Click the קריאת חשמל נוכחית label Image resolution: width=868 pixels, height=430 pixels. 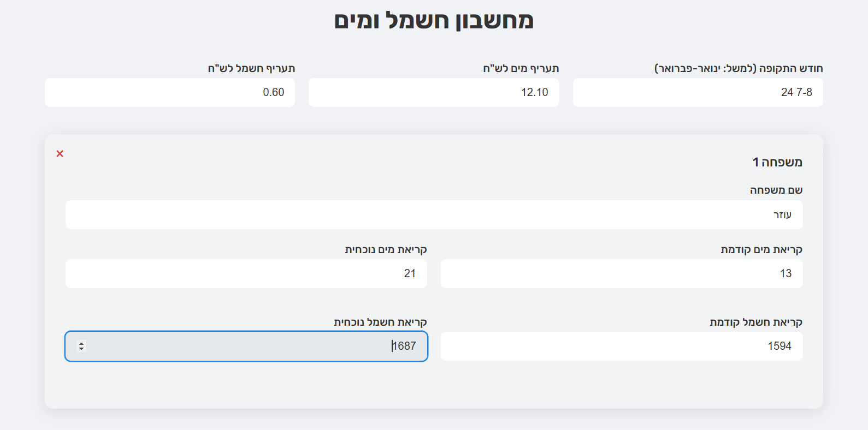point(380,322)
